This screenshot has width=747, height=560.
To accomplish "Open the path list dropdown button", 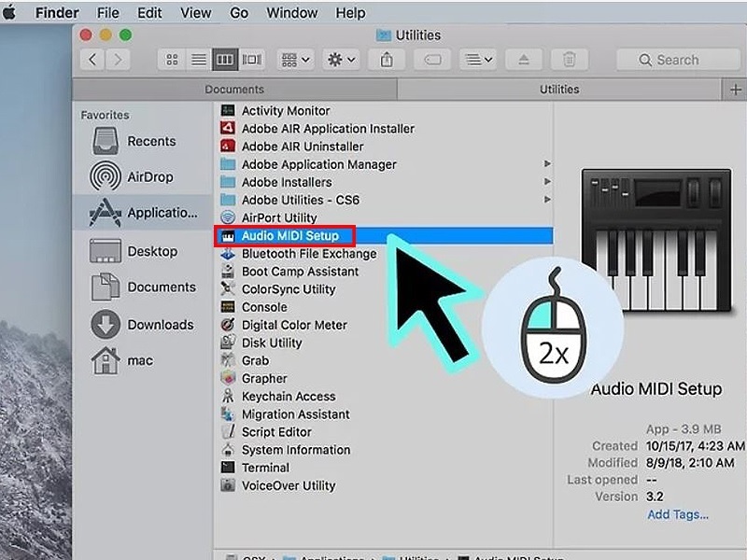I will point(478,60).
